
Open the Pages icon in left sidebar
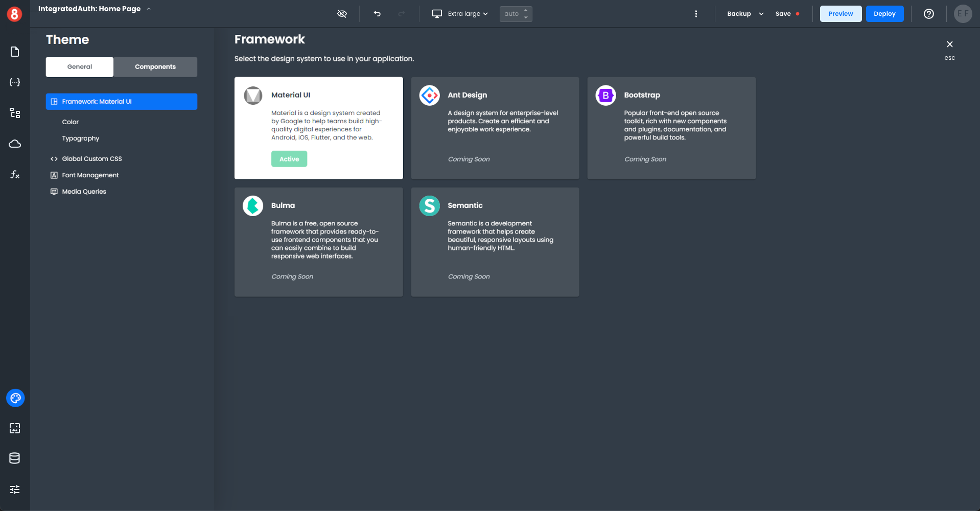tap(15, 52)
